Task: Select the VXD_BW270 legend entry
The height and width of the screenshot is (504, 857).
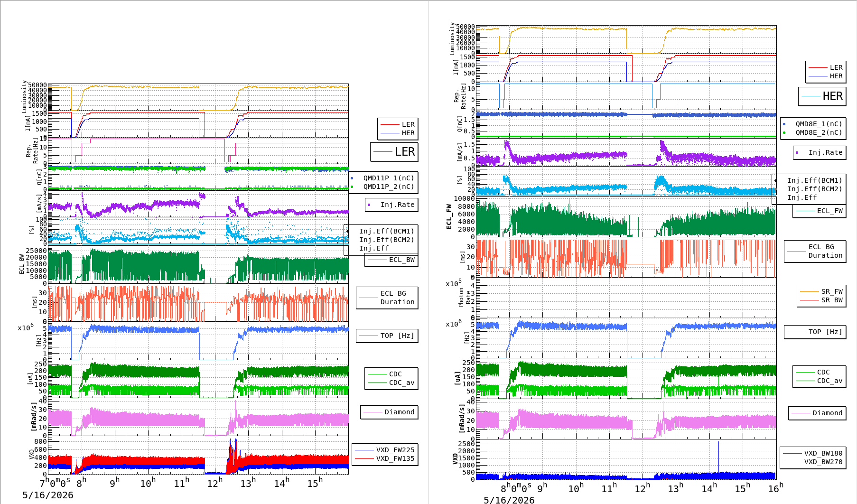Action: [813, 462]
